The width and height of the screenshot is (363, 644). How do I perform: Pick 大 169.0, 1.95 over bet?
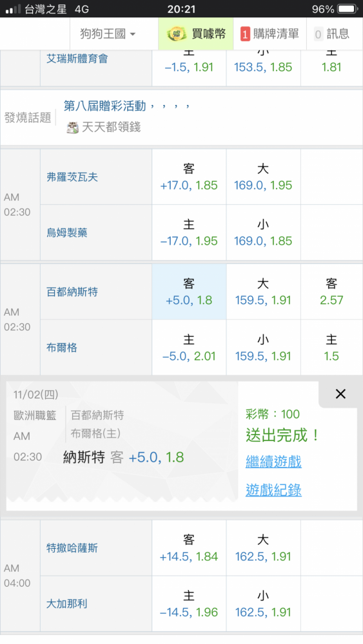[263, 177]
